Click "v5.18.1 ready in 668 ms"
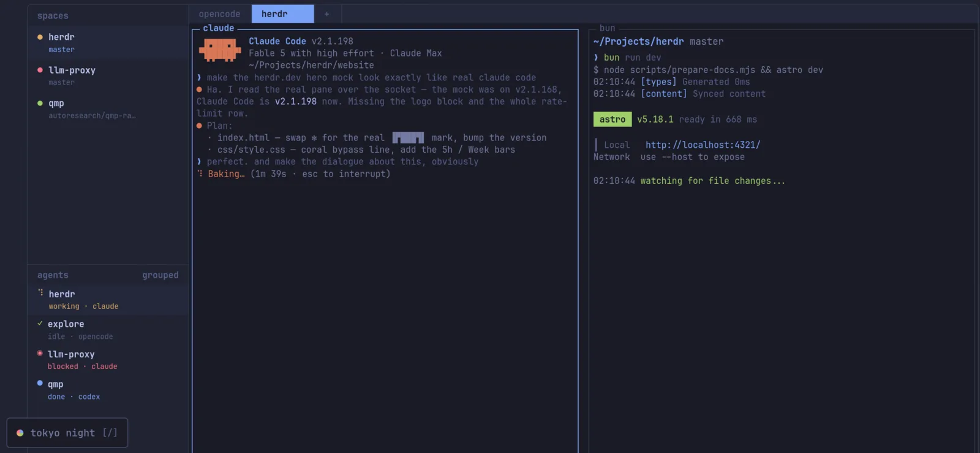This screenshot has height=453, width=980. (697, 119)
